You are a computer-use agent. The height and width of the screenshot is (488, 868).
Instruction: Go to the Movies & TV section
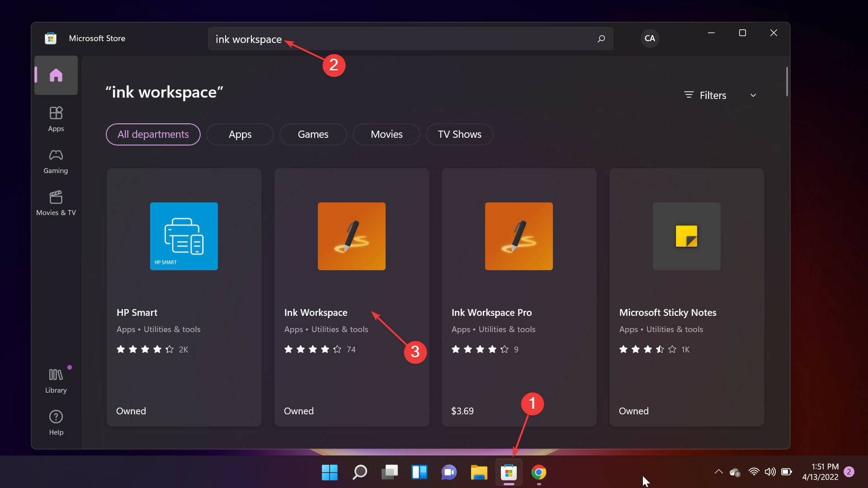click(55, 202)
